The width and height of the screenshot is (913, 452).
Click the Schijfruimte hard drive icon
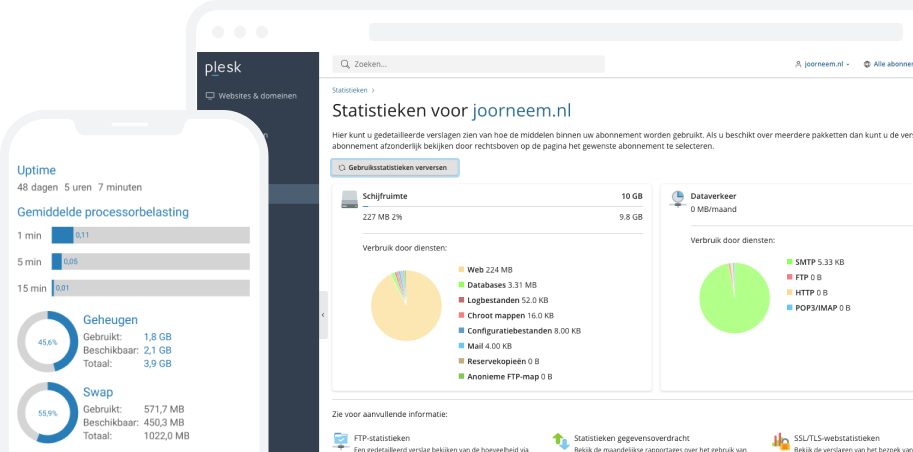(x=348, y=198)
